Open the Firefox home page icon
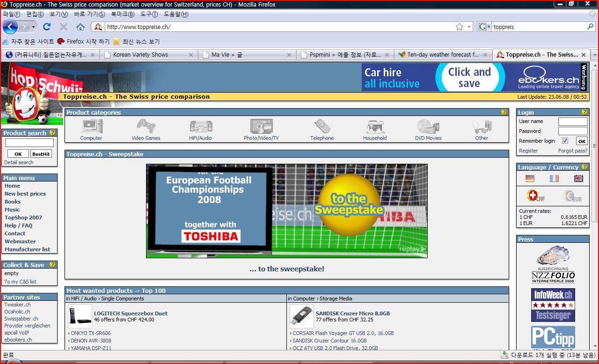This screenshot has height=364, width=599. [80, 27]
